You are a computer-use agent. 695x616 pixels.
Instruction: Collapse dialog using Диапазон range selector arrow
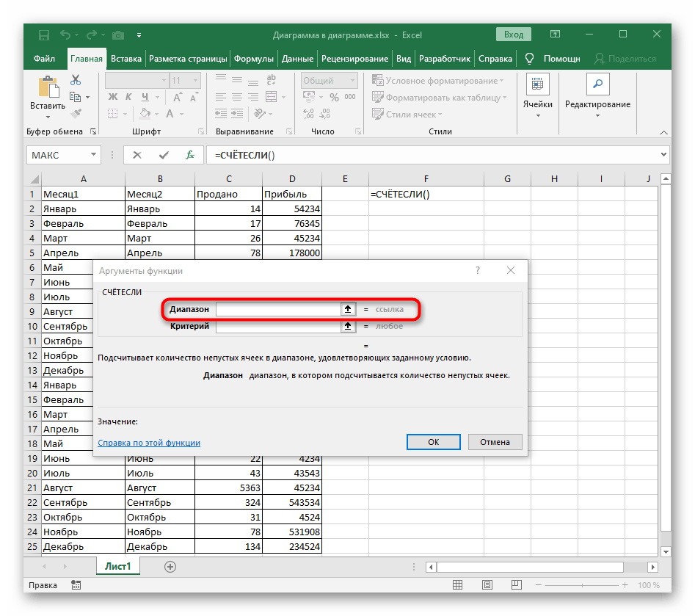click(x=348, y=309)
